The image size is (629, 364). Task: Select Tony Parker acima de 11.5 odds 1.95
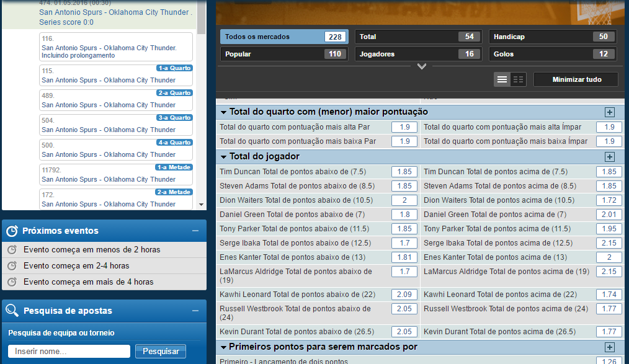[x=609, y=229]
